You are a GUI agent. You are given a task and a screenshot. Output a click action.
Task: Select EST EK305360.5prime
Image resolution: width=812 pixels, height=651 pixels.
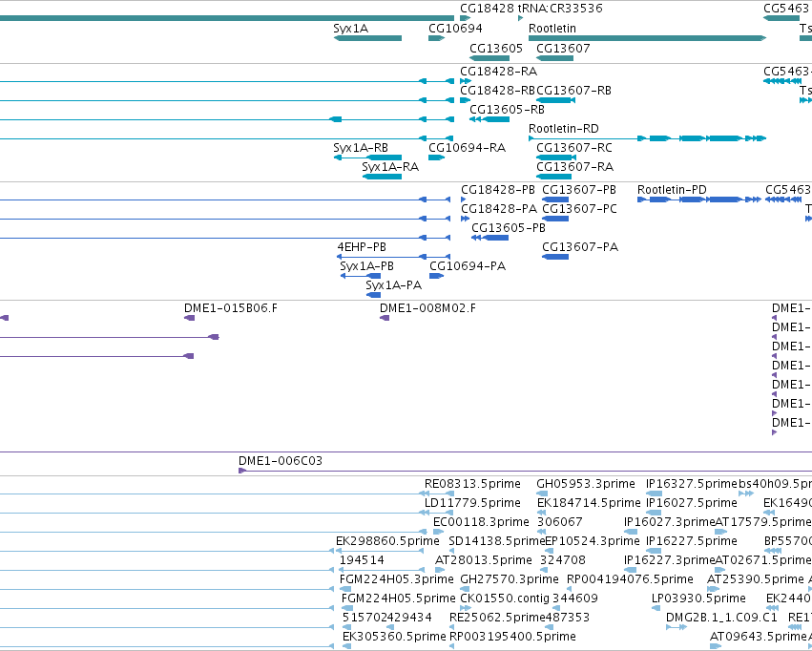pyautogui.click(x=394, y=637)
